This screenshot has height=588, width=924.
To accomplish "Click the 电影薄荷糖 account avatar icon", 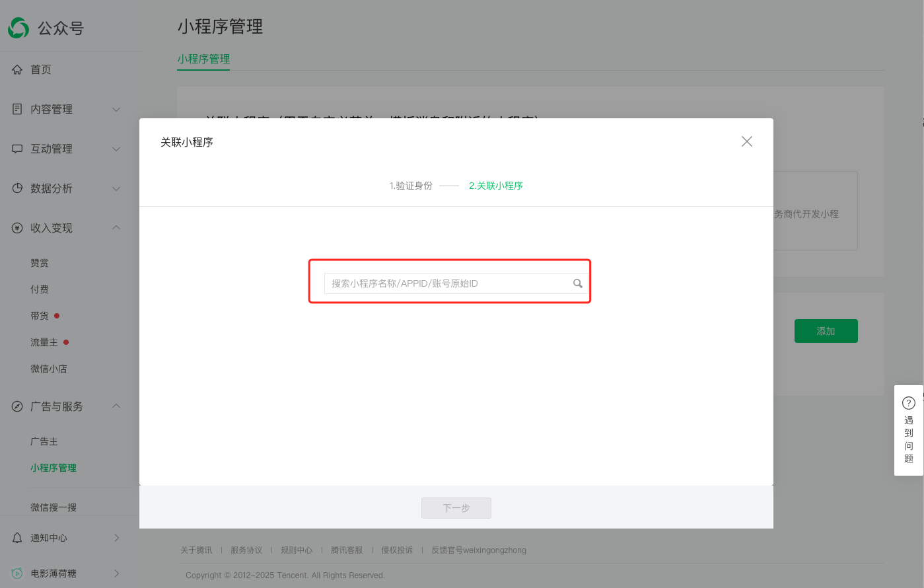I will (x=17, y=573).
